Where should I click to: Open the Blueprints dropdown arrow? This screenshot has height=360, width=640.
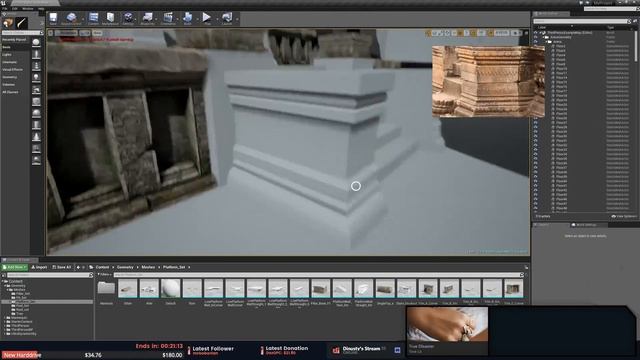[156, 19]
